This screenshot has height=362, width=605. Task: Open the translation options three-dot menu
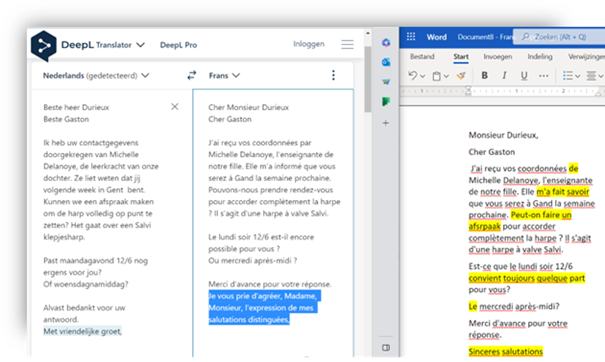point(333,75)
